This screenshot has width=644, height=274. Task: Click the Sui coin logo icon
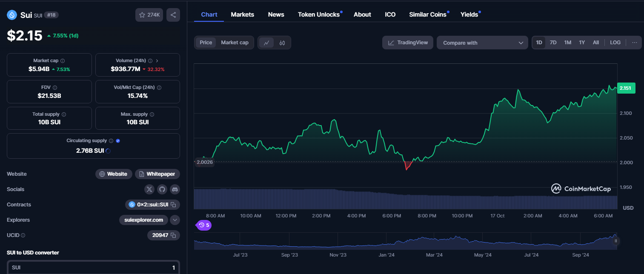[11, 15]
